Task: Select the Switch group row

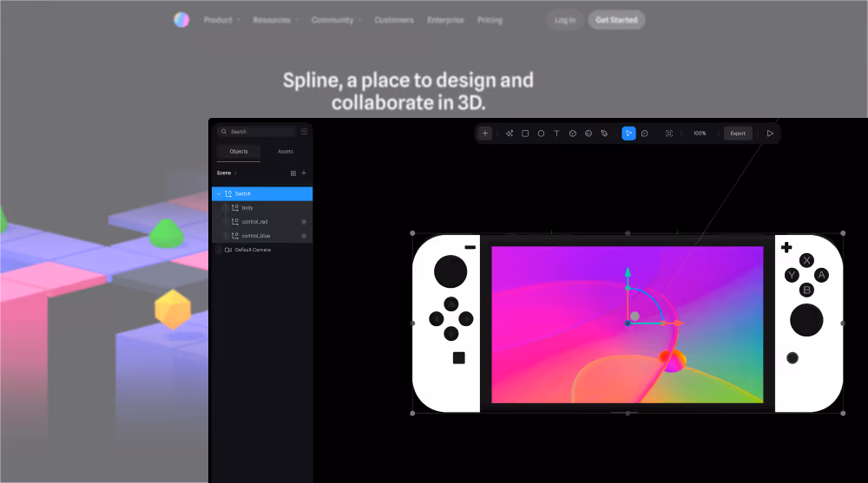Action: (x=262, y=193)
